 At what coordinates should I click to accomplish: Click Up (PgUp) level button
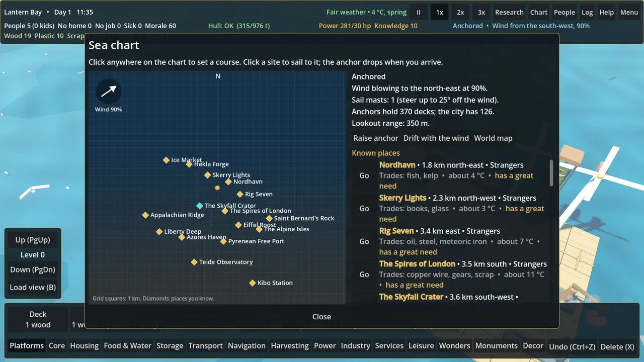point(33,240)
